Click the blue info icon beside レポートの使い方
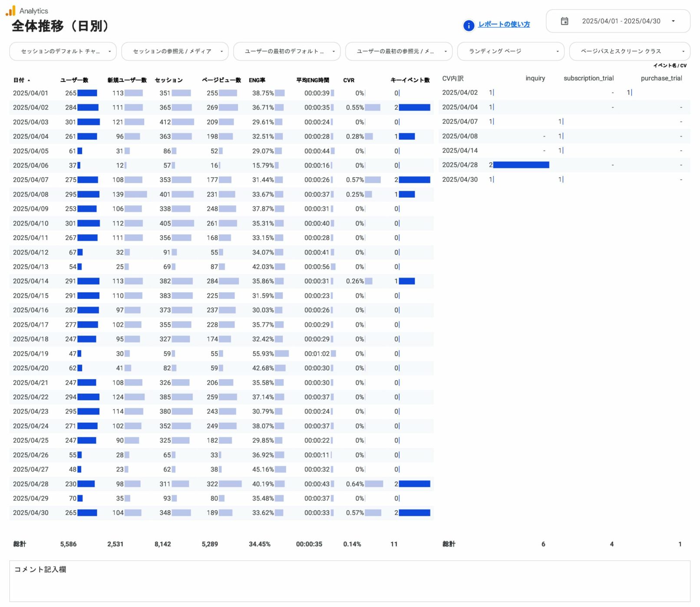This screenshot has width=700, height=607. coord(468,25)
